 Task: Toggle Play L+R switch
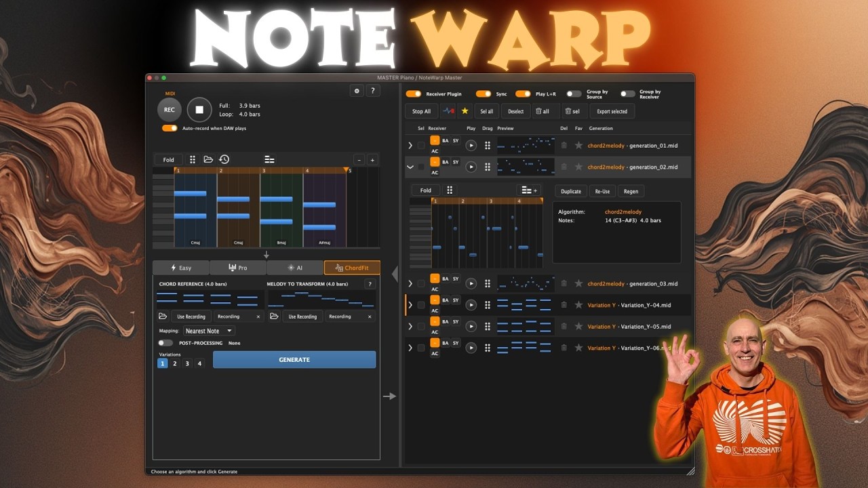click(523, 94)
